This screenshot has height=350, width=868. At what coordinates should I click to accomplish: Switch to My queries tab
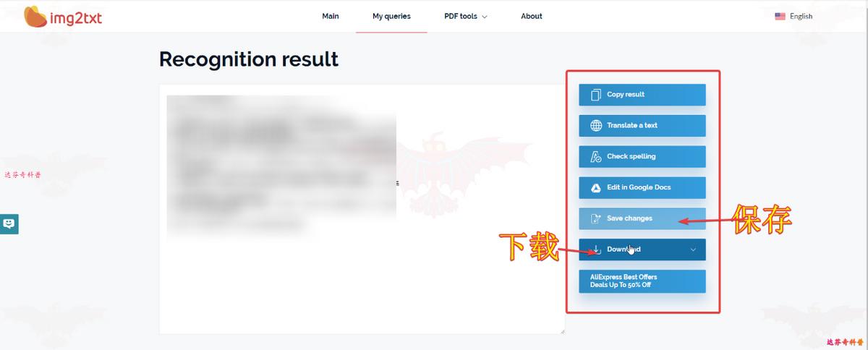coord(391,16)
